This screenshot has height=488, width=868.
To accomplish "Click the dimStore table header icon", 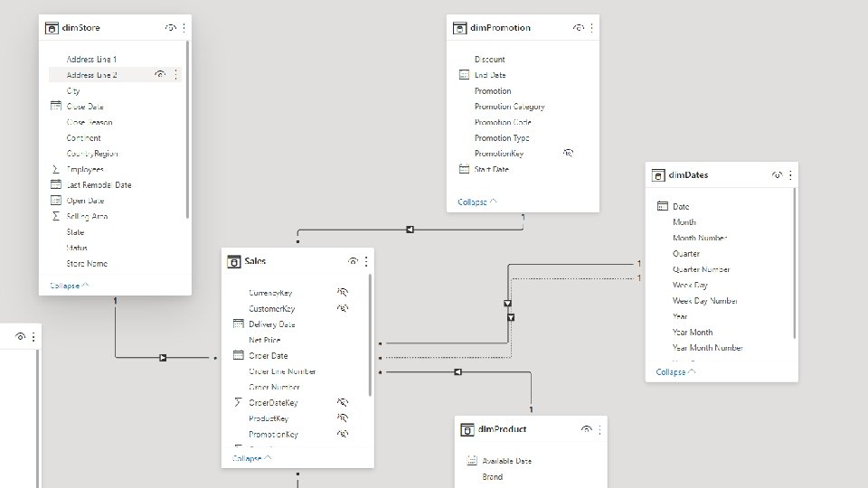I will (52, 28).
